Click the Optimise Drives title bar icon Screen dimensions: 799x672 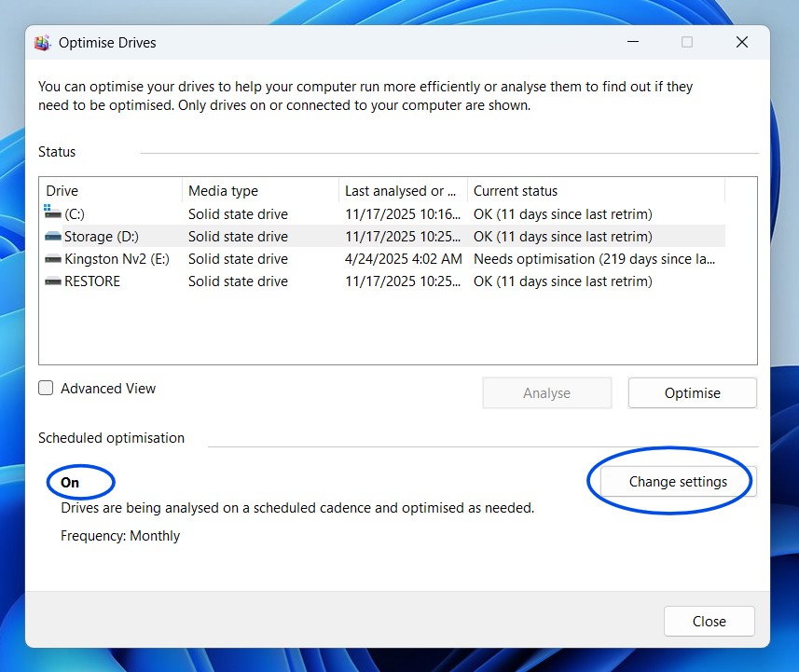point(42,43)
